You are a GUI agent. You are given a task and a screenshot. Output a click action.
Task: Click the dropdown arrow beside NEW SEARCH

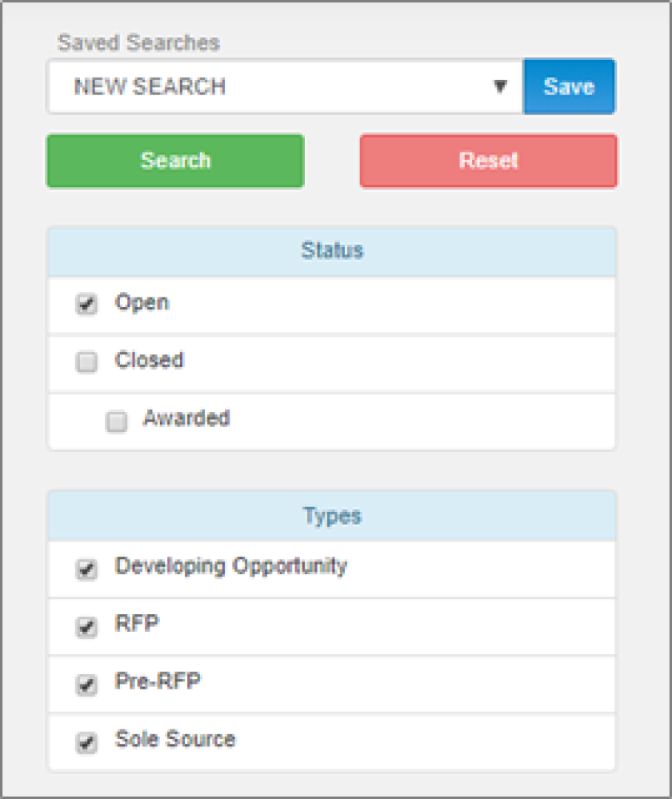coord(500,86)
